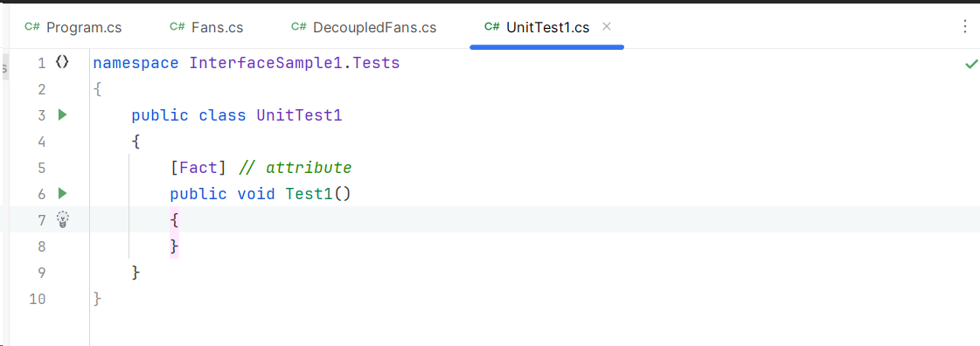Open the tab options kebab menu

click(x=964, y=27)
